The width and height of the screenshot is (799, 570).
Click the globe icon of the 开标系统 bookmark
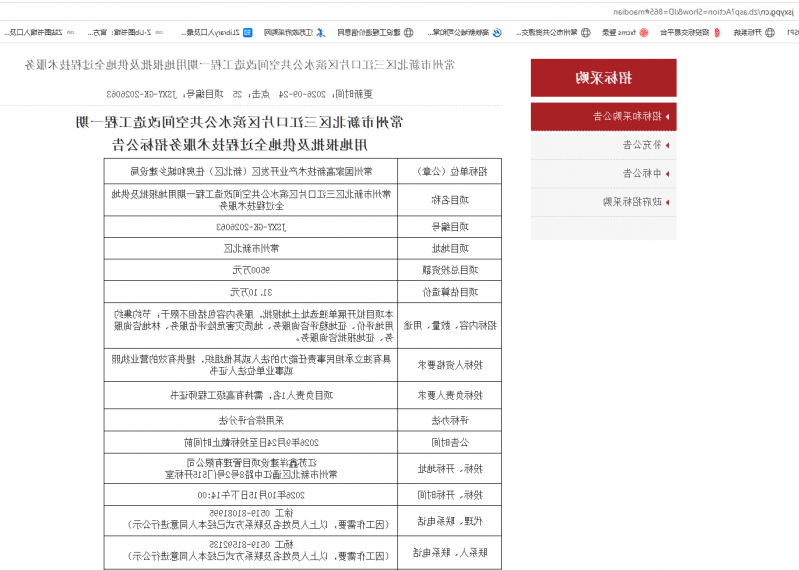click(x=770, y=33)
